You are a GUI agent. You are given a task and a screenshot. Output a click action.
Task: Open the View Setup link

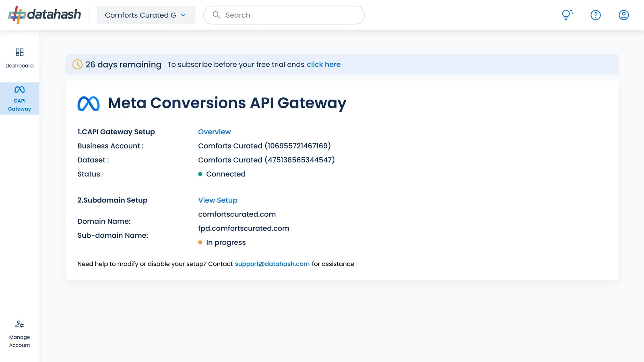pos(217,200)
